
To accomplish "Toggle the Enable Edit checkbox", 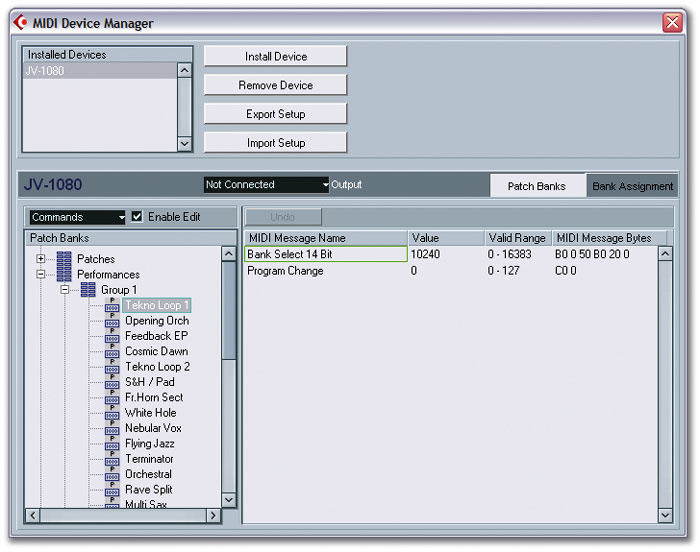I will click(137, 217).
